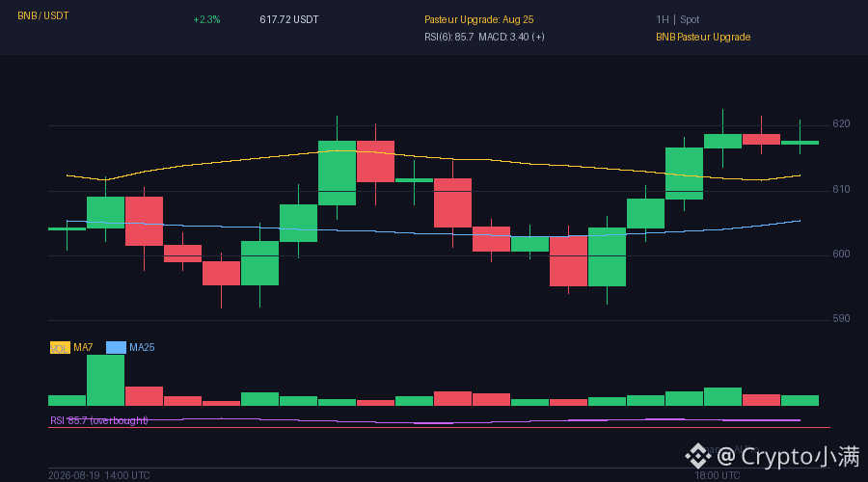Click the 617.72 USDT price

[289, 20]
